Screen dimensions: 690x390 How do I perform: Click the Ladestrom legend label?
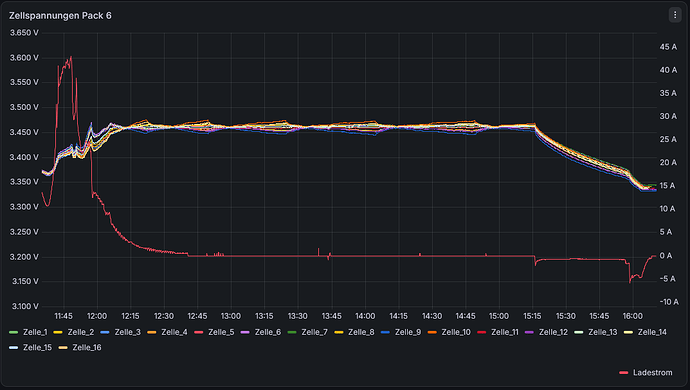pos(653,373)
